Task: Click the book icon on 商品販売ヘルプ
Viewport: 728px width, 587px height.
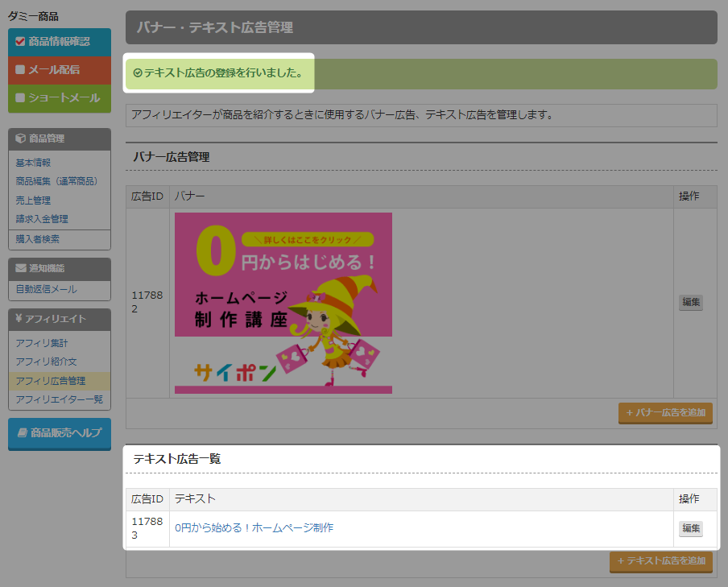Action: coord(23,433)
